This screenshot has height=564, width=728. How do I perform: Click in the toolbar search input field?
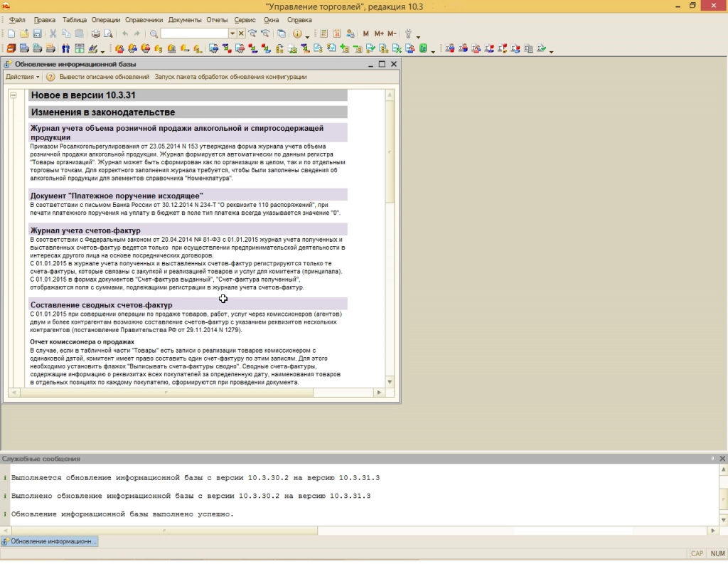[194, 33]
